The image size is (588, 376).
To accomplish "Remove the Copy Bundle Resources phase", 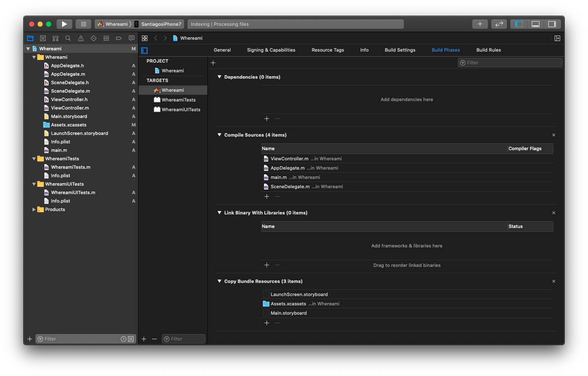I will click(x=554, y=281).
